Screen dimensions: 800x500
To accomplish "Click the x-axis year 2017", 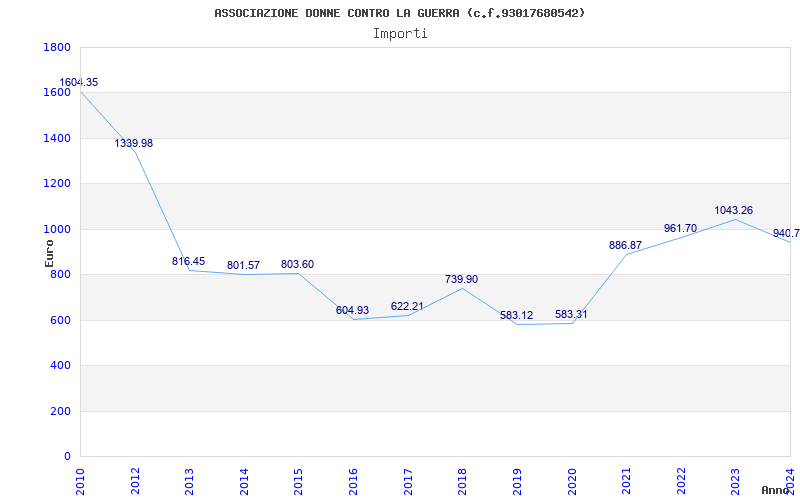I will click(x=408, y=481).
